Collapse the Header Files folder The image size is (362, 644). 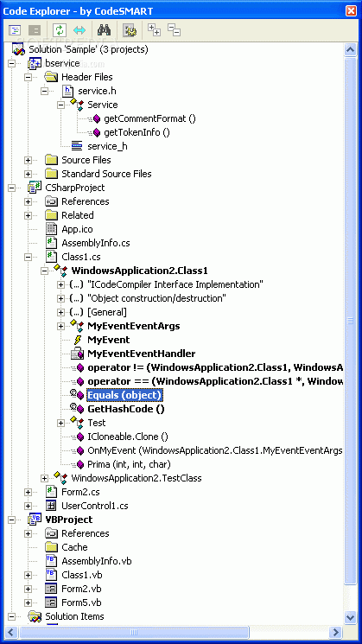coord(28,77)
